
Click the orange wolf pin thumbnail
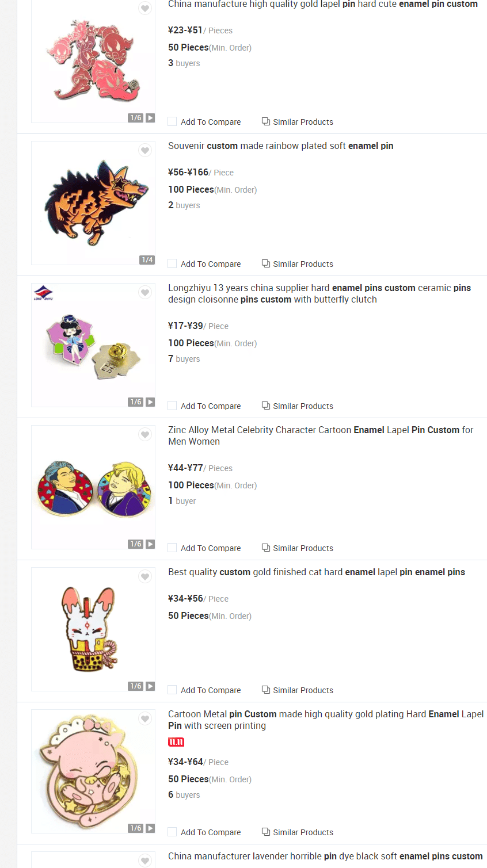point(92,201)
